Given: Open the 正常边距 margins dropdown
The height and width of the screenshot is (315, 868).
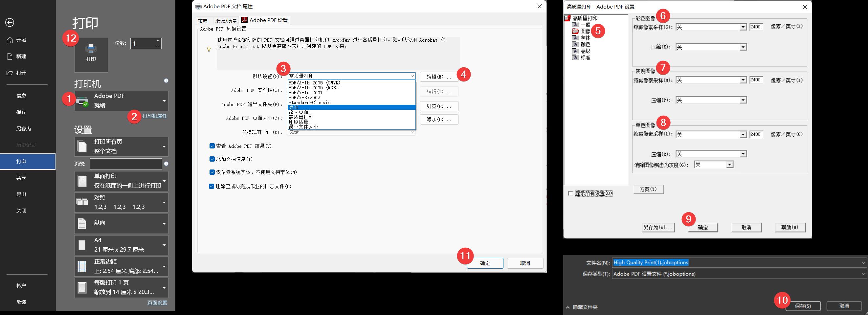Looking at the screenshot, I should coord(121,266).
